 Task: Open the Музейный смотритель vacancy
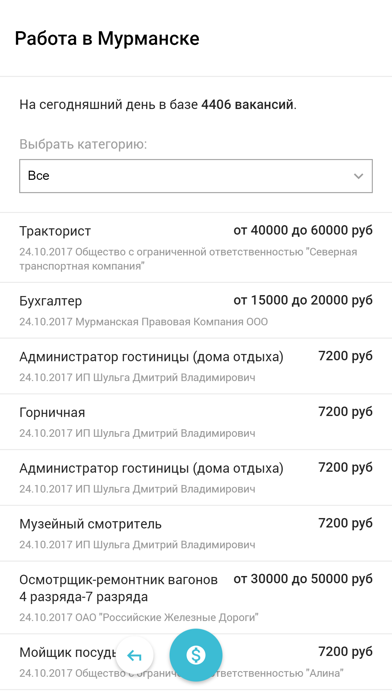coord(196,533)
